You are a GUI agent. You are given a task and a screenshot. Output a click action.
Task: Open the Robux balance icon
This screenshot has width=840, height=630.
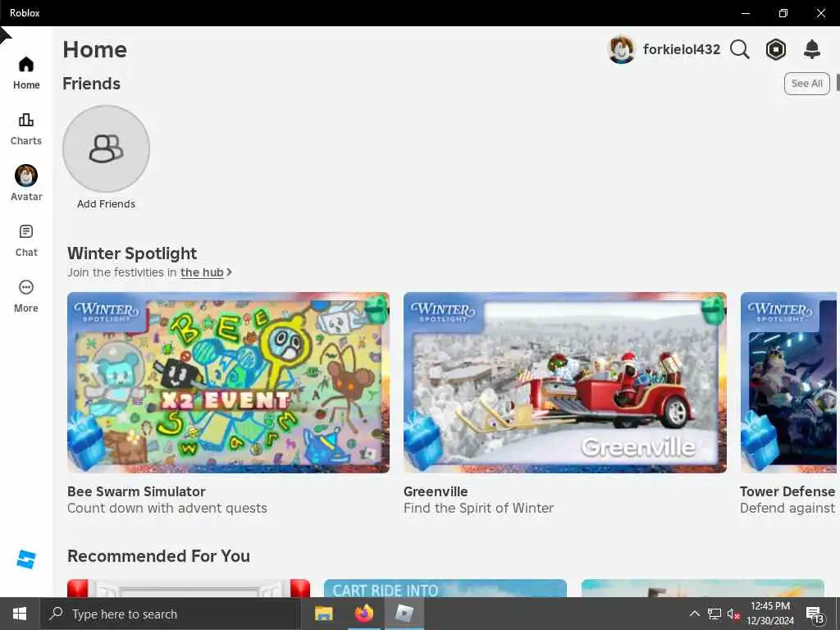[x=775, y=49]
